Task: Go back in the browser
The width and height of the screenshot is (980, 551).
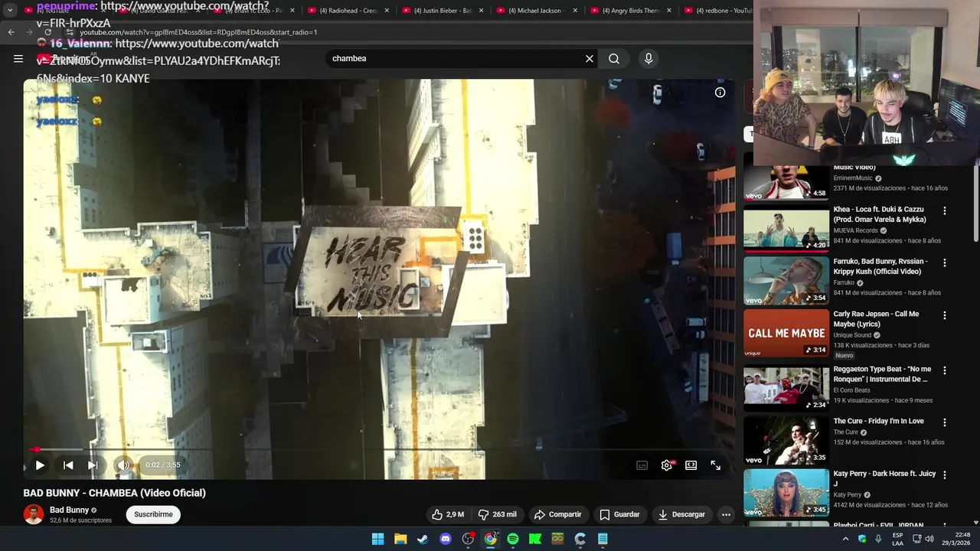Action: point(11,32)
